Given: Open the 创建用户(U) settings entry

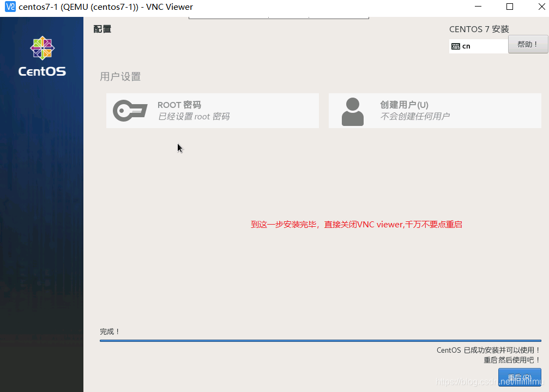Looking at the screenshot, I should (435, 111).
